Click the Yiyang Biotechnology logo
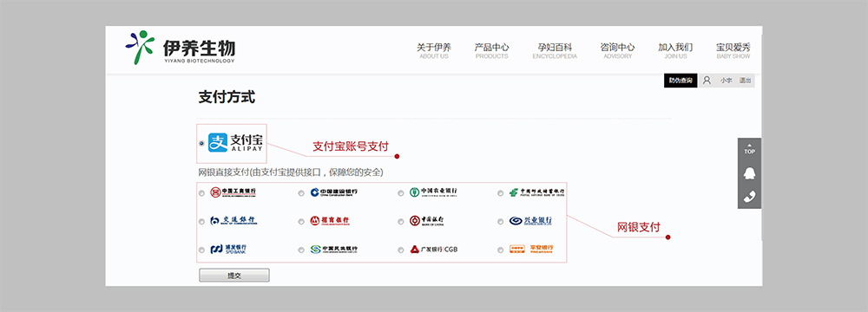868x312 pixels. point(180,48)
